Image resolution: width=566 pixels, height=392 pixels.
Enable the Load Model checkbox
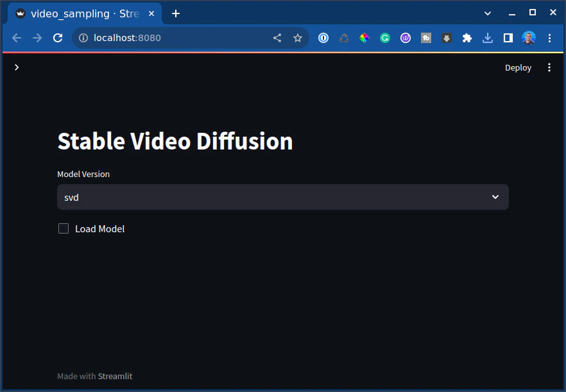point(64,228)
